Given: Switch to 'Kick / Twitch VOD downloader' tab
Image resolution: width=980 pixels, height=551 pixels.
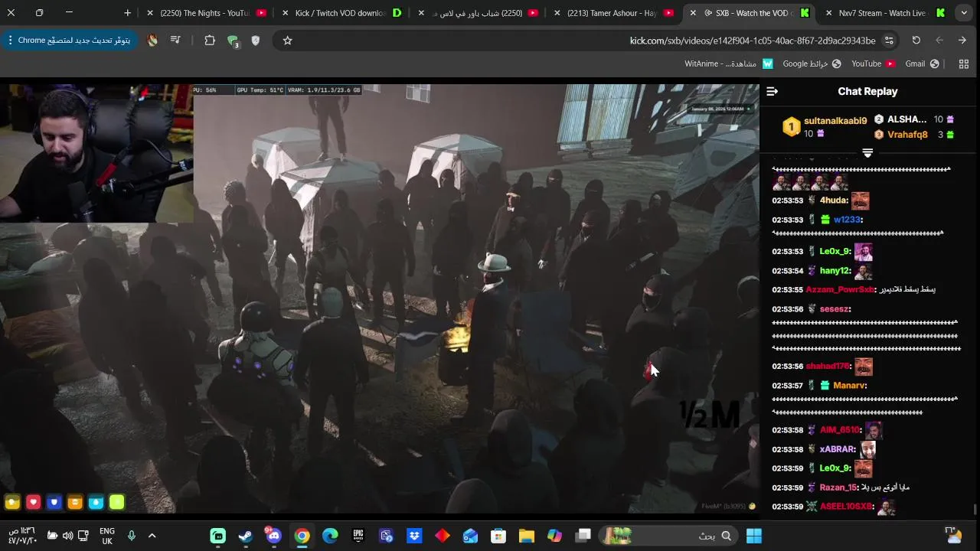Looking at the screenshot, I should click(341, 13).
